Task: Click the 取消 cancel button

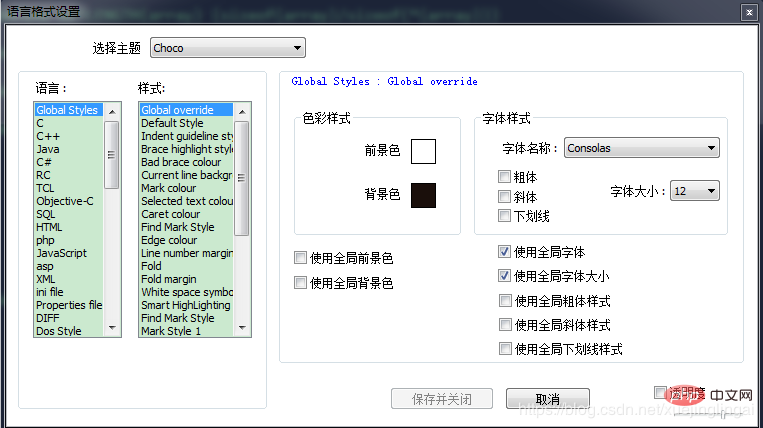Action: point(548,399)
